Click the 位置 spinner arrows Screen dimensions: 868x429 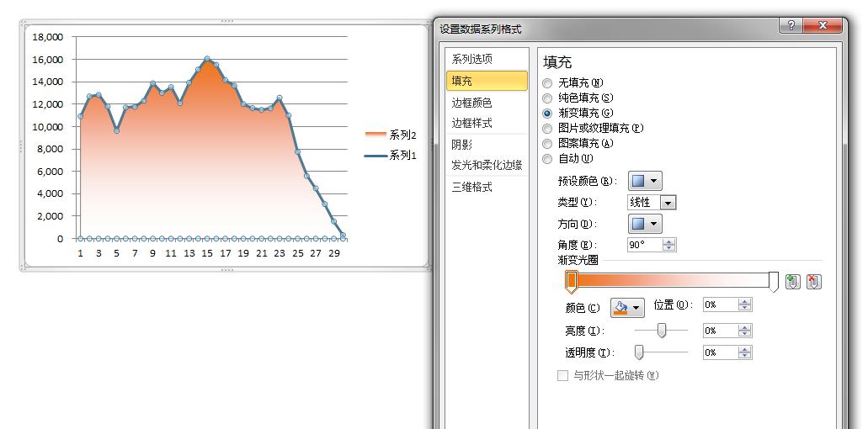745,305
